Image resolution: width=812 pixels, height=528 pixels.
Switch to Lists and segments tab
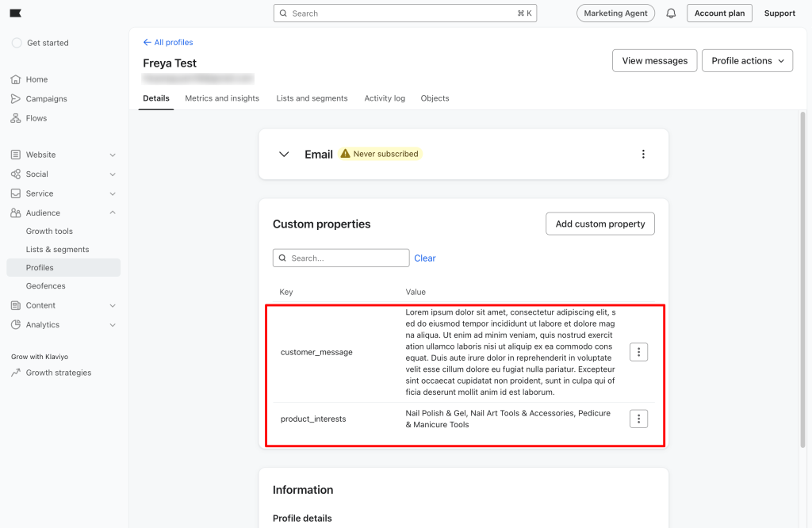(312, 98)
